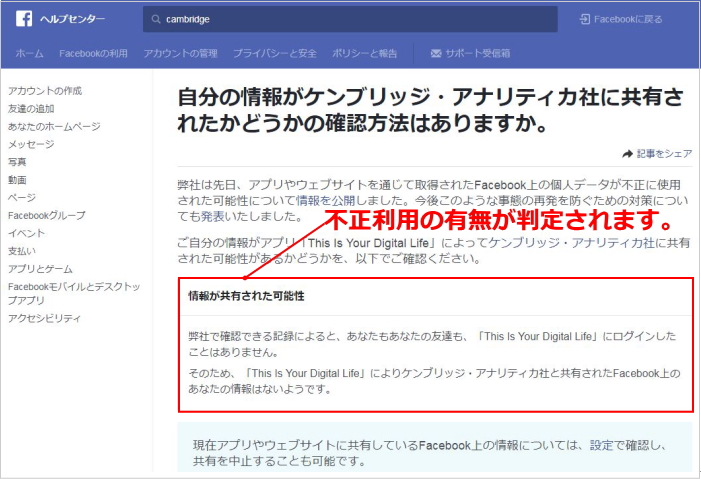Open アプリとゲーム sidebar topic

tap(40, 268)
